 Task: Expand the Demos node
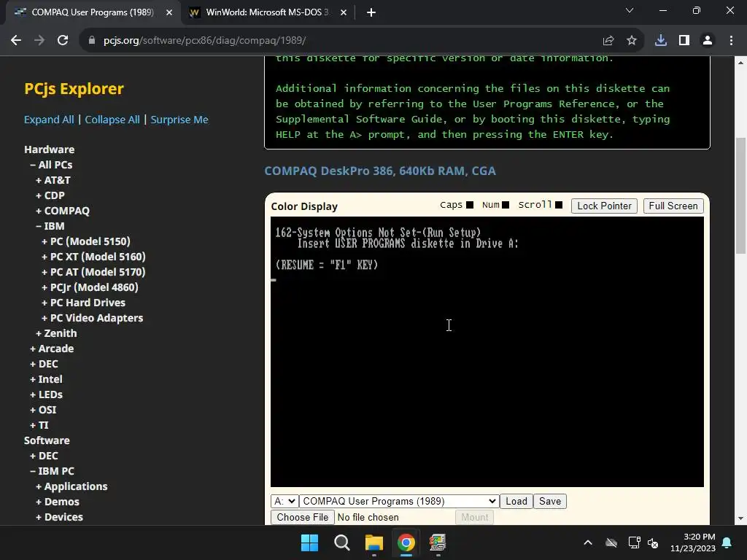point(58,502)
